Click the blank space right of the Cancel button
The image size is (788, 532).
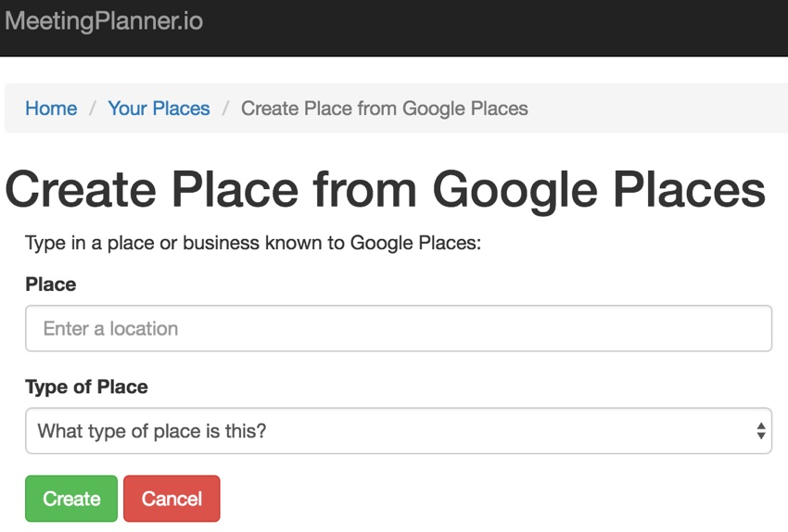point(501,499)
